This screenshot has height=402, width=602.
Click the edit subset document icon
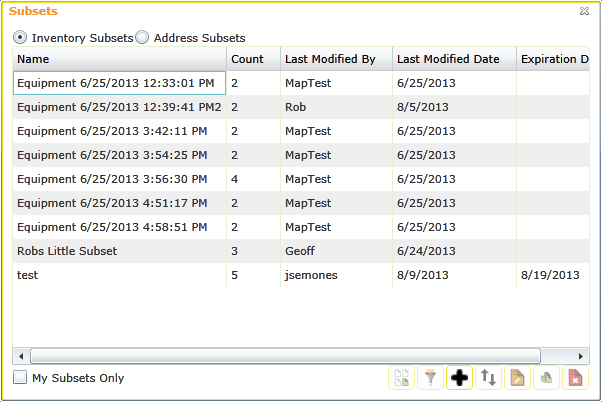point(517,377)
